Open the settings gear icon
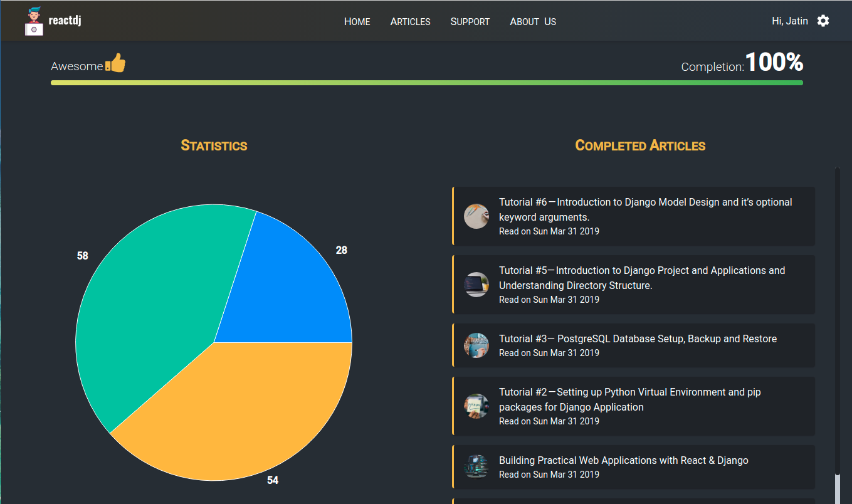 coord(823,21)
